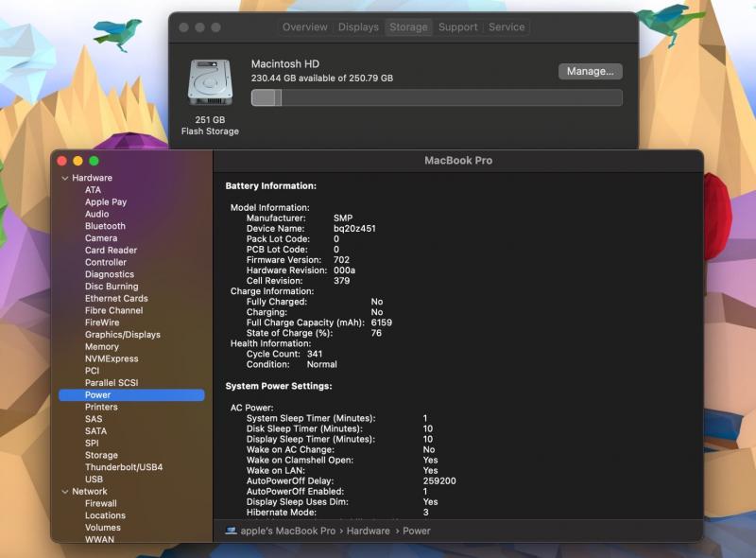Image resolution: width=756 pixels, height=558 pixels.
Task: Select Fibre Channel in the sidebar
Action: pos(113,311)
